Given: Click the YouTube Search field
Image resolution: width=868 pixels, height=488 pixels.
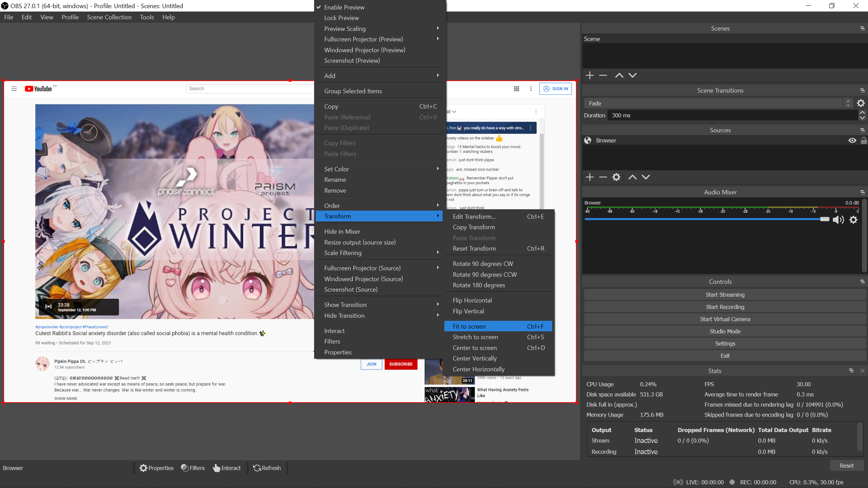Looking at the screenshot, I should pos(250,89).
